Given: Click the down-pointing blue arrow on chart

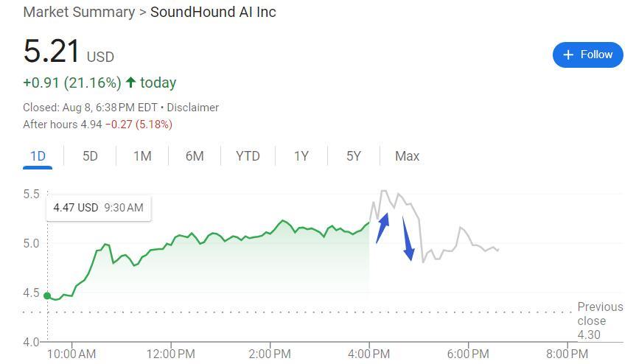Looking at the screenshot, I should (408, 242).
